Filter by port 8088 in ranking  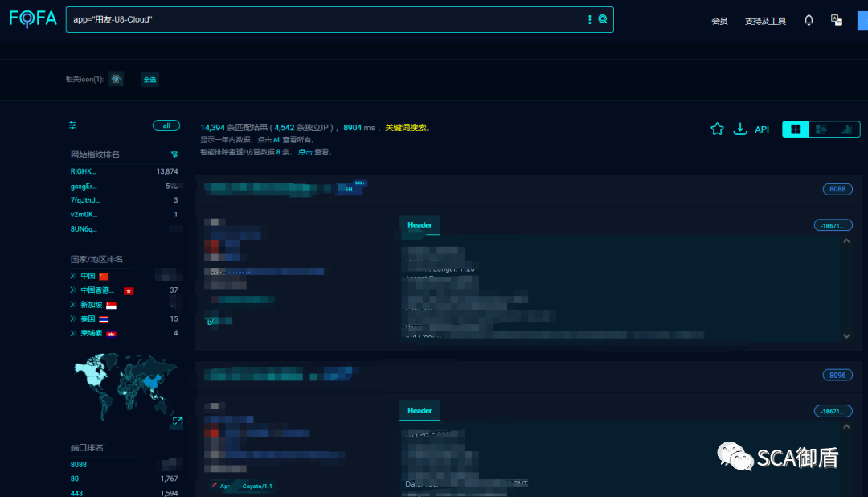pos(79,464)
